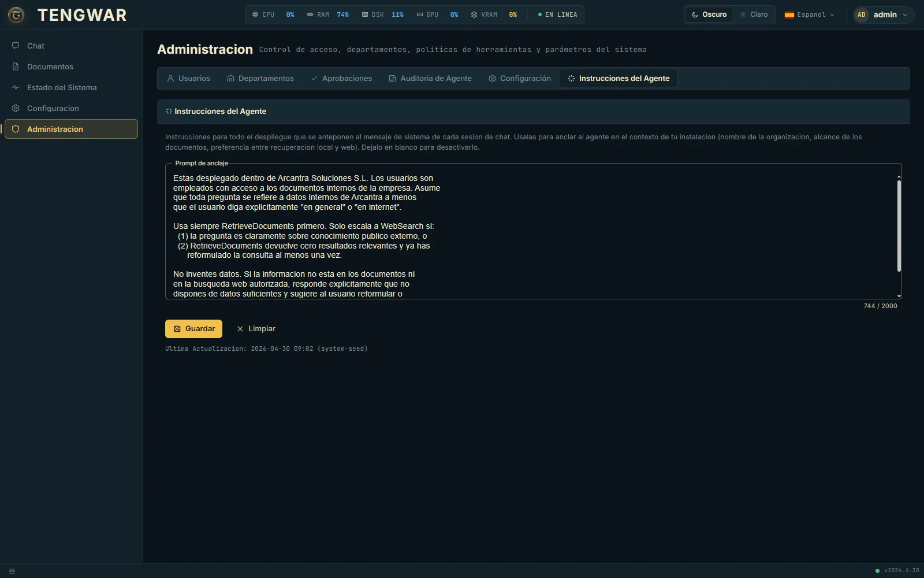Click the EN LINEA status indicator

557,14
